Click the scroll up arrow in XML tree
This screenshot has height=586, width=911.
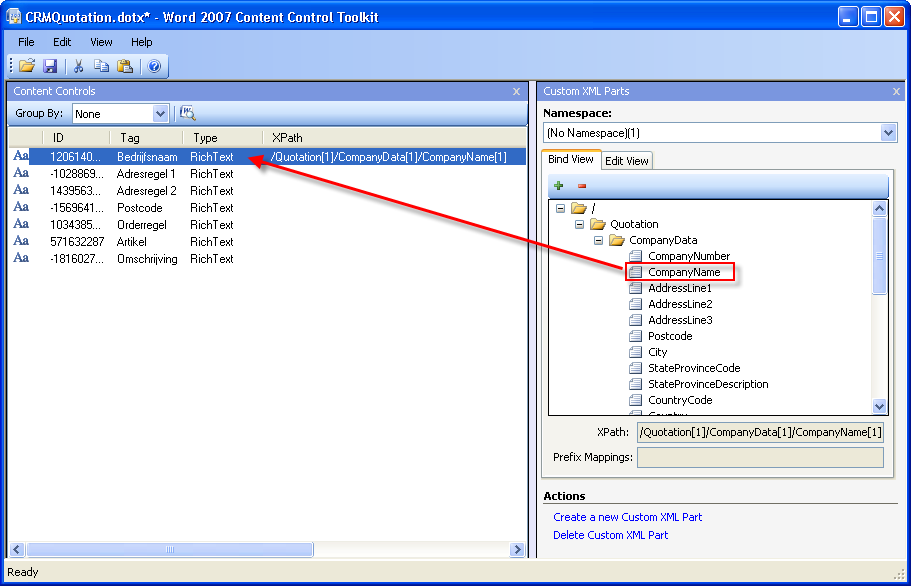pyautogui.click(x=879, y=208)
